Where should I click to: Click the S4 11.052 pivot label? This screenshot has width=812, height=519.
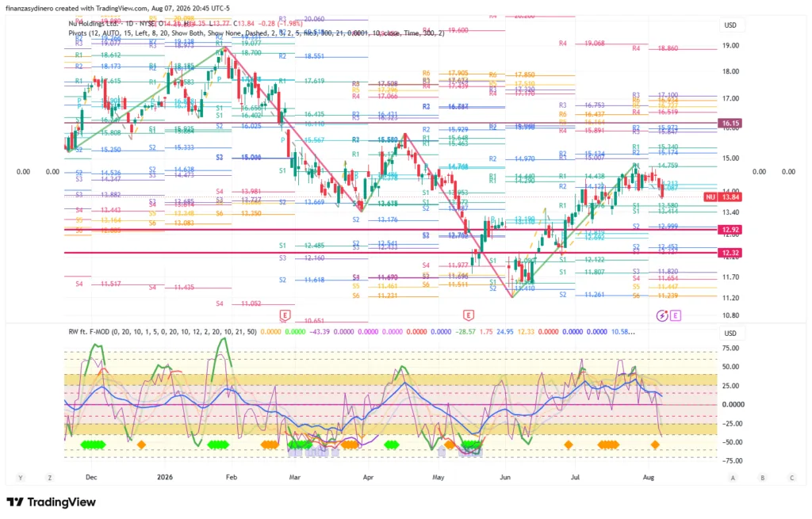coord(239,303)
